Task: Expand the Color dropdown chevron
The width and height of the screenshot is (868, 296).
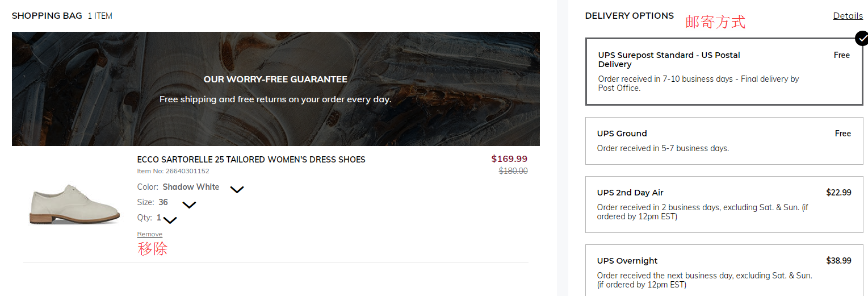Action: [237, 189]
